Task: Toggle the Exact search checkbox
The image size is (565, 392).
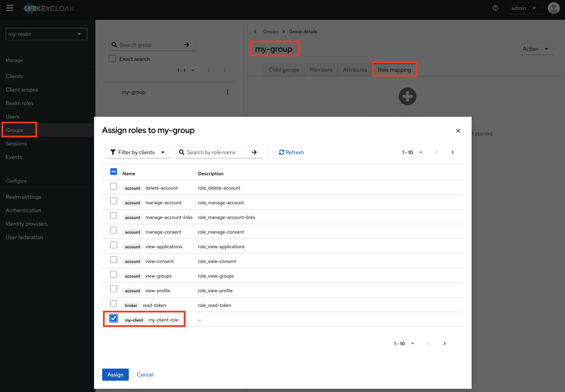Action: [x=112, y=58]
